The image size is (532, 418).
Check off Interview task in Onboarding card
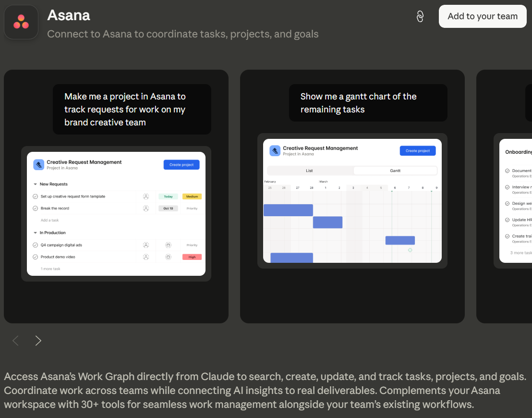[x=507, y=187]
